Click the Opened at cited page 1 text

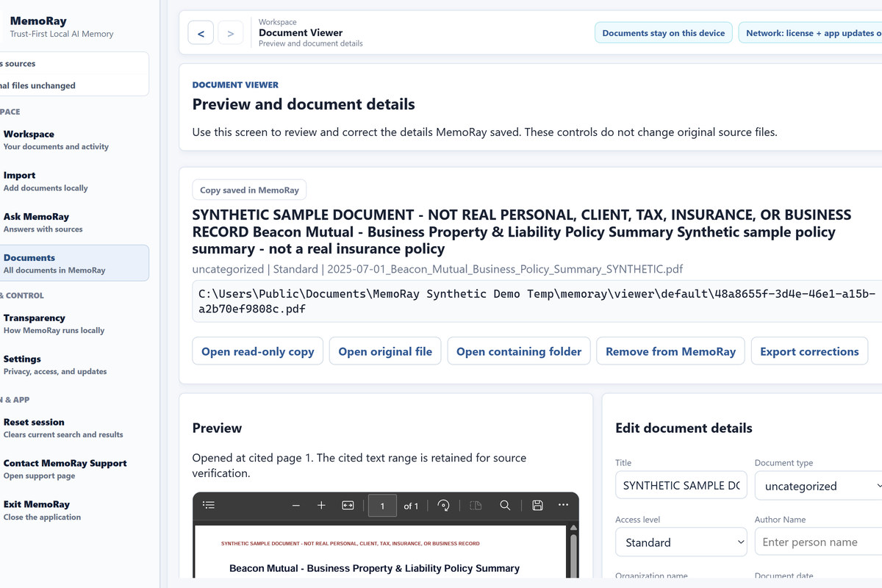359,465
